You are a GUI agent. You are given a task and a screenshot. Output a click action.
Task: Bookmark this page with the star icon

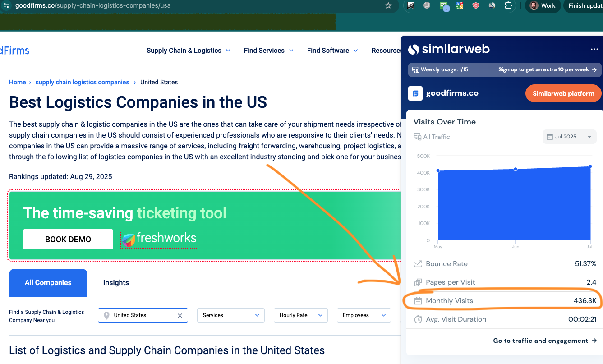pos(388,5)
